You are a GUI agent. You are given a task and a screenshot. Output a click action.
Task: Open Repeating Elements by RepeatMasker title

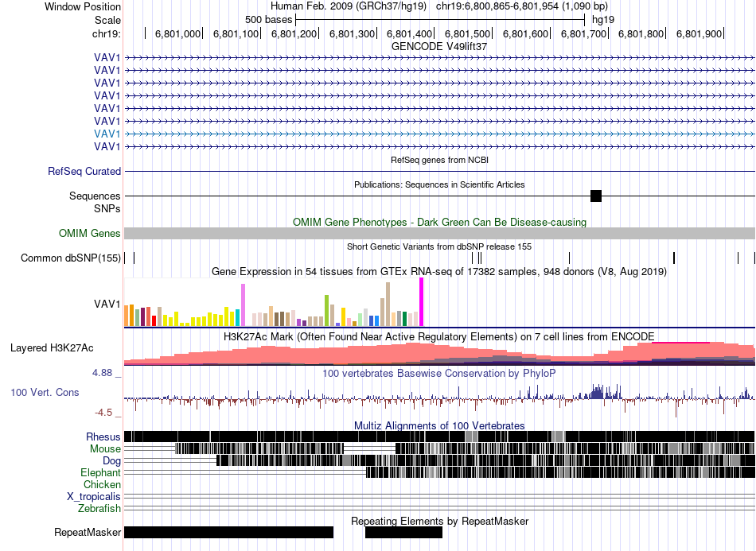coord(440,521)
